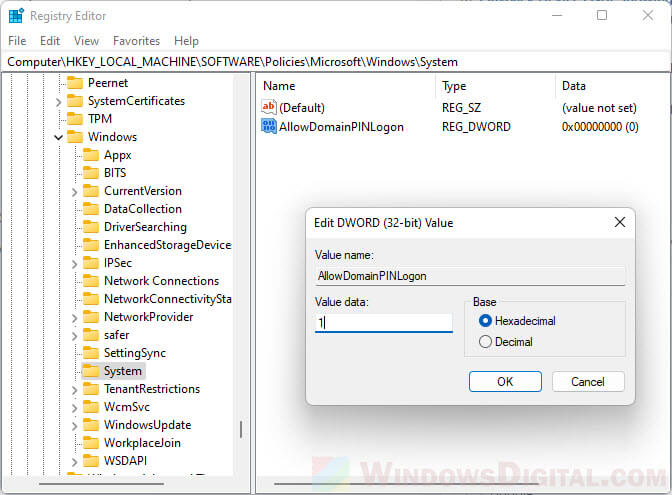Expand the WcmSvc key
This screenshot has width=672, height=495.
click(x=74, y=408)
